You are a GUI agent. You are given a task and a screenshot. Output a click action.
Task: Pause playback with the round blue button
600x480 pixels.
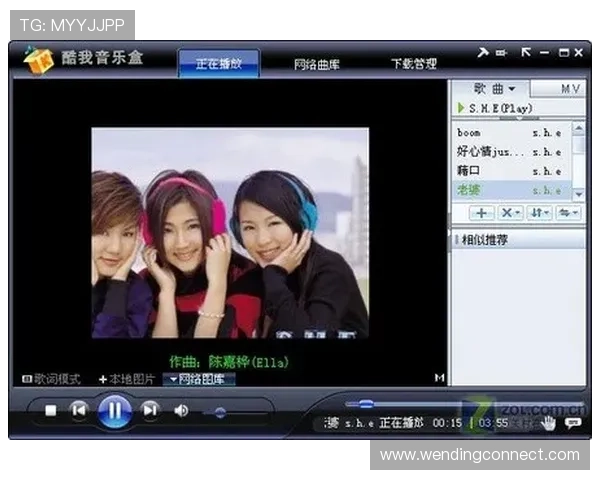[115, 409]
